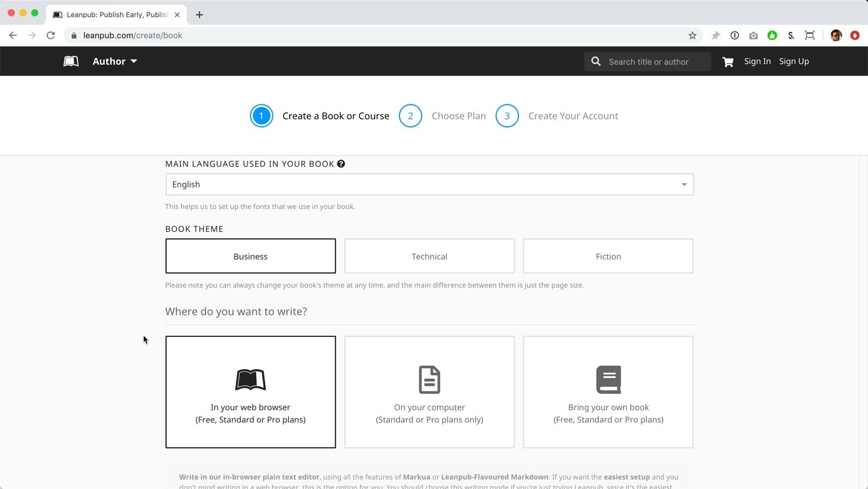Viewport: 868px width, 489px height.
Task: Click the page's vertical scrollbar
Action: (863, 322)
